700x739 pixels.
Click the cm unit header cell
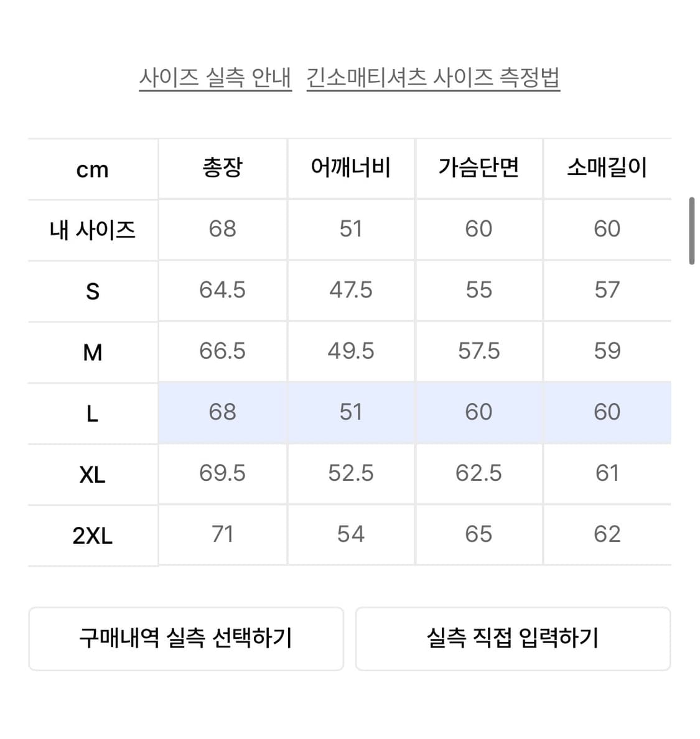point(92,169)
